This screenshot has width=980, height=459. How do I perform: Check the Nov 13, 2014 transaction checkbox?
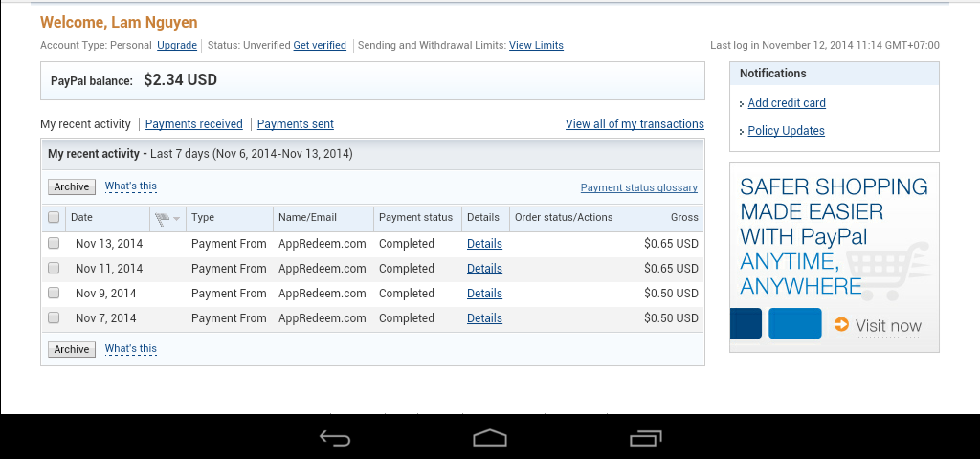[x=54, y=244]
